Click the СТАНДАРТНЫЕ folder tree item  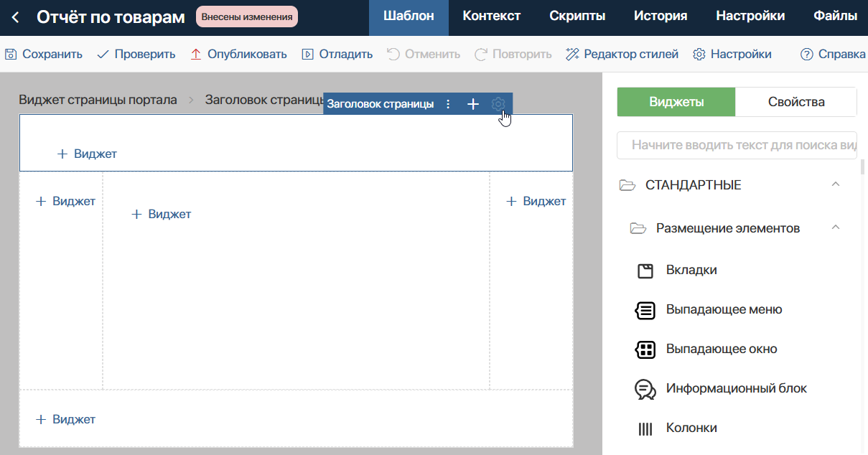681,185
